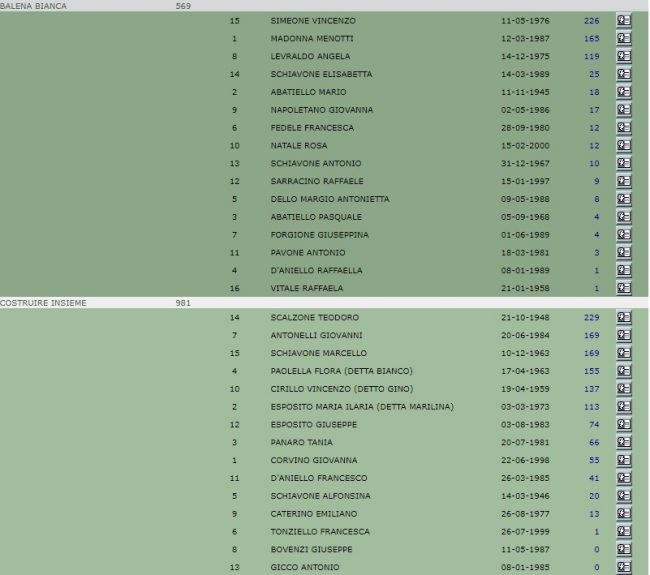The image size is (650, 575).
Task: Select the Balena Bianca list header
Action: (x=33, y=5)
